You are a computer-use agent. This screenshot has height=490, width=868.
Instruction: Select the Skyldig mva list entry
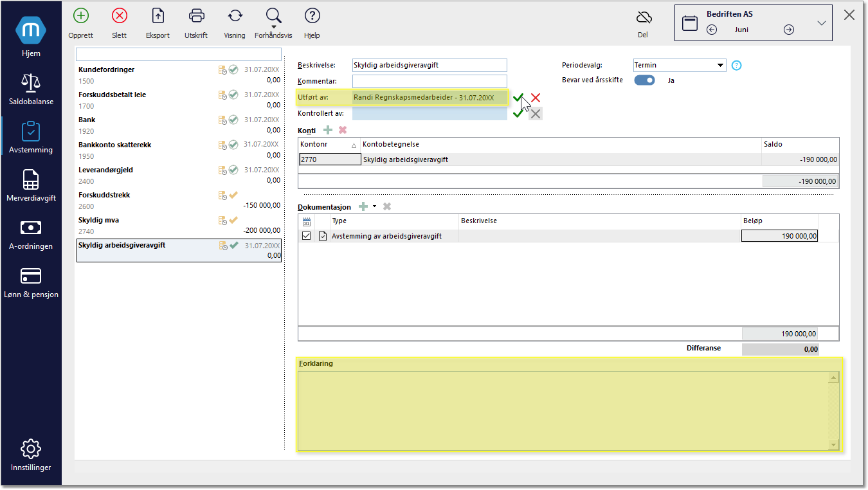[179, 225]
